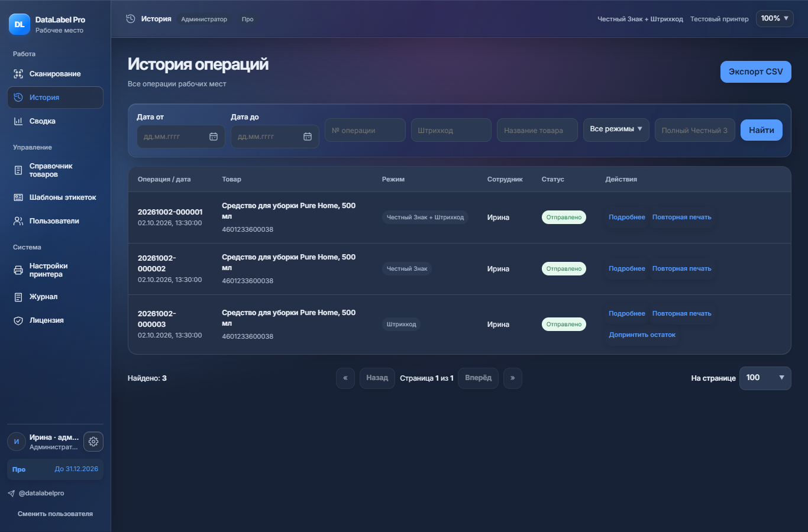The height and width of the screenshot is (532, 808).
Task: Click the Найти search button
Action: [x=761, y=130]
